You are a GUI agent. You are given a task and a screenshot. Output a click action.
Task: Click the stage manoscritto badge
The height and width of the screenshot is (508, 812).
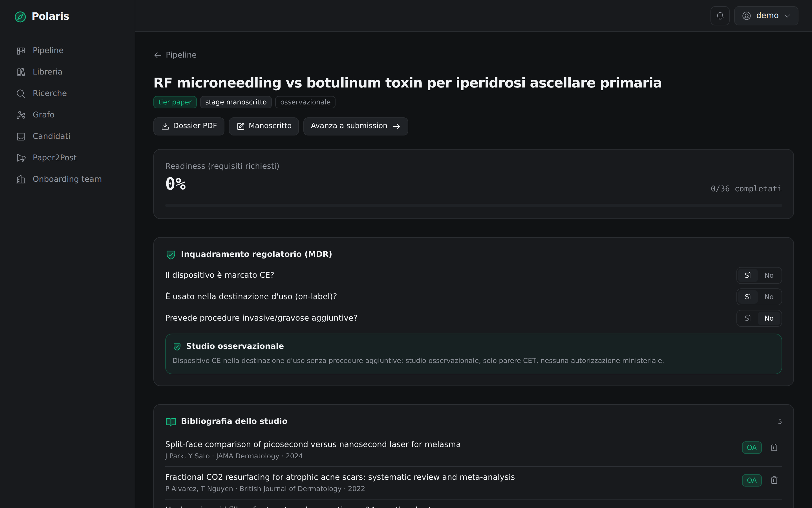click(236, 102)
